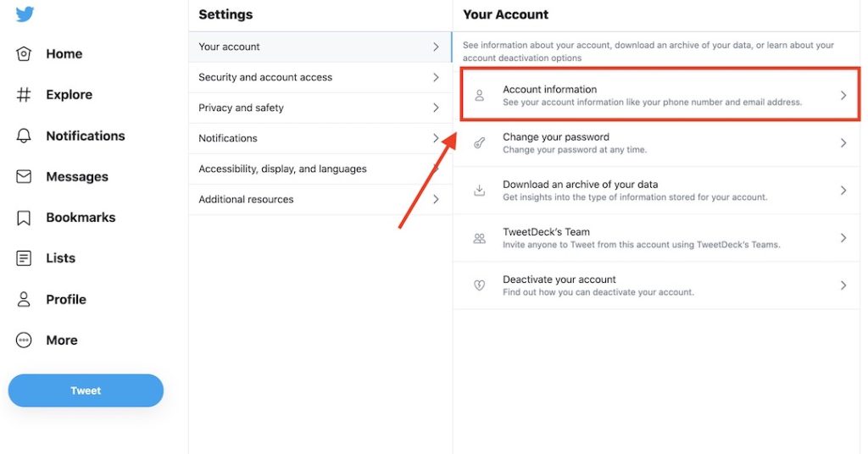This screenshot has width=868, height=454.
Task: Open Accessibility, display, and languages settings
Action: click(x=282, y=169)
